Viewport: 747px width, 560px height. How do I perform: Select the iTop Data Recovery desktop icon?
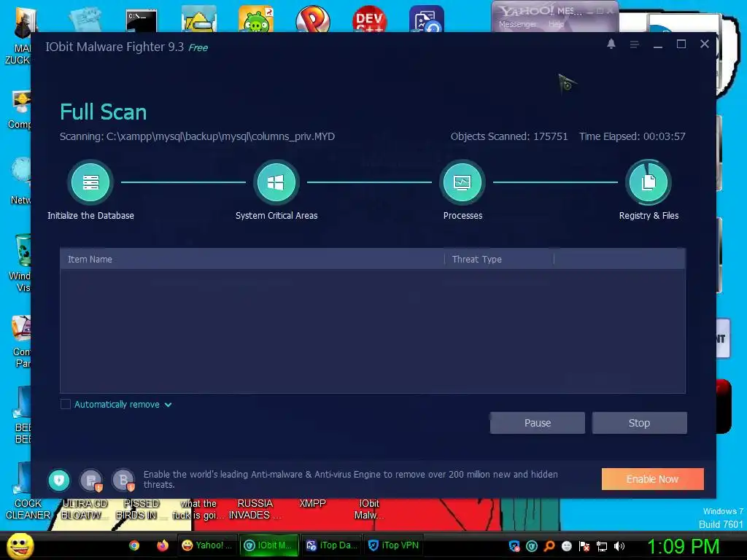tap(426, 19)
